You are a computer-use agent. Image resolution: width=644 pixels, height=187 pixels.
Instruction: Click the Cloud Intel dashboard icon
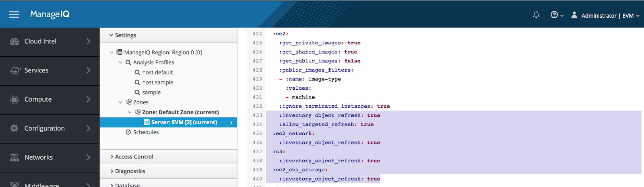pos(14,41)
